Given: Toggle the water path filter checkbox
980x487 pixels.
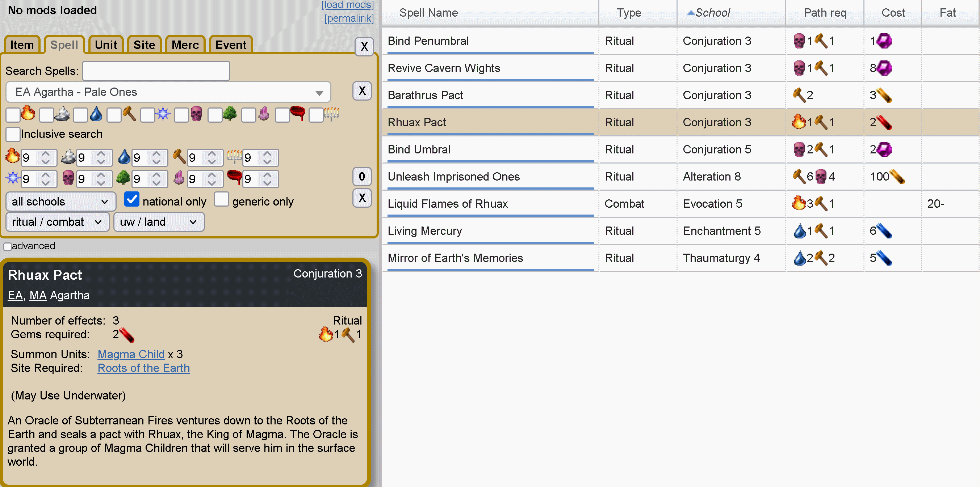Looking at the screenshot, I should coord(80,114).
